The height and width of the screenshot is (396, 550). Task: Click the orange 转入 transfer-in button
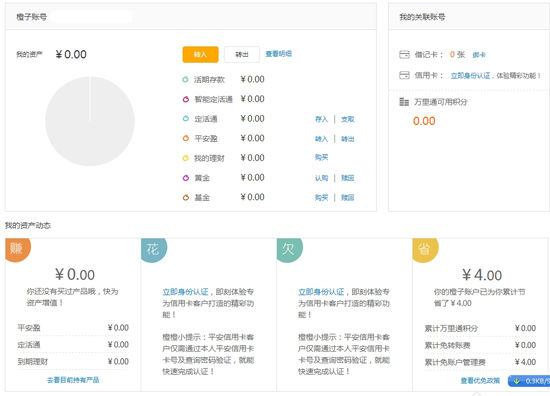pos(200,54)
